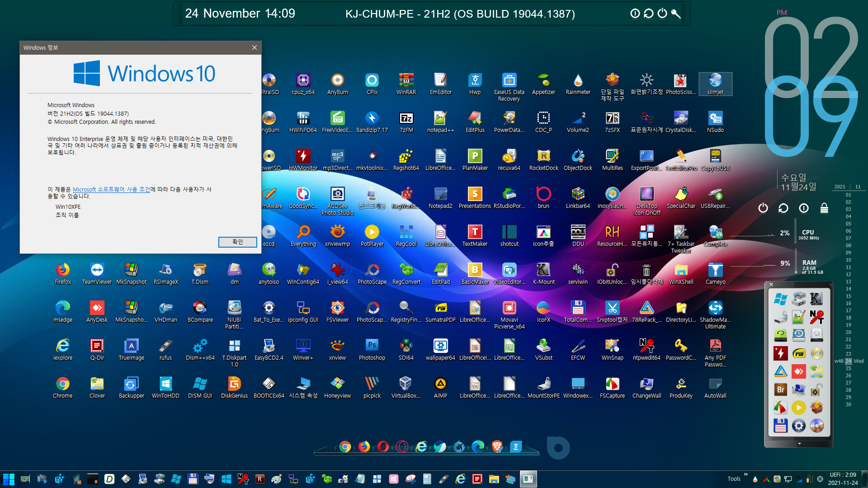Screen dimensions: 868x488
Task: Open SumatraPDF desktop icon
Action: point(440,312)
